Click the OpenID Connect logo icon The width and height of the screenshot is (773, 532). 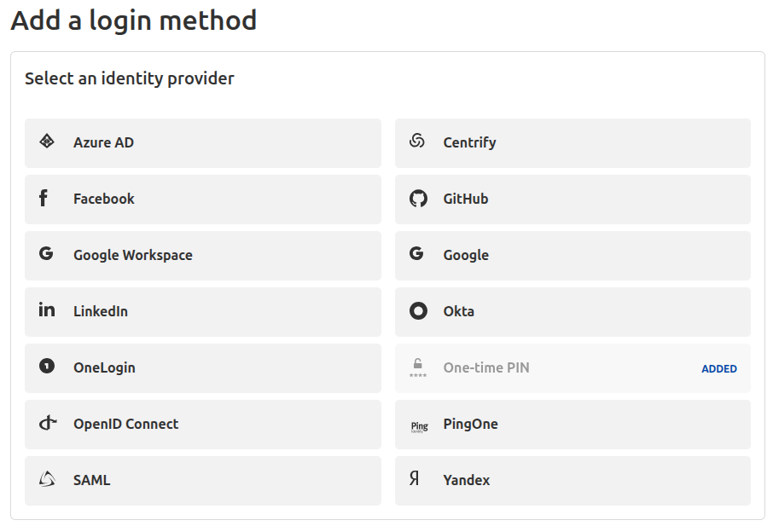tap(48, 423)
